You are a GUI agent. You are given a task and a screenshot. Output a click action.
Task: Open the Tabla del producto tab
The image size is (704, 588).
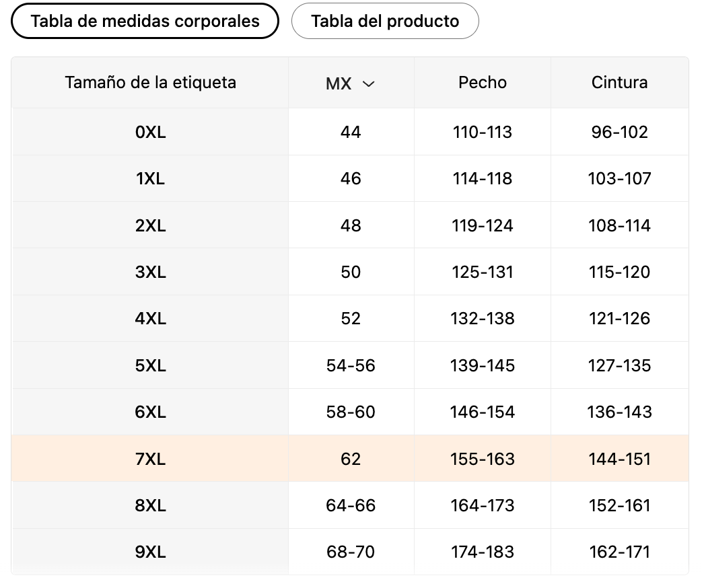pos(385,21)
